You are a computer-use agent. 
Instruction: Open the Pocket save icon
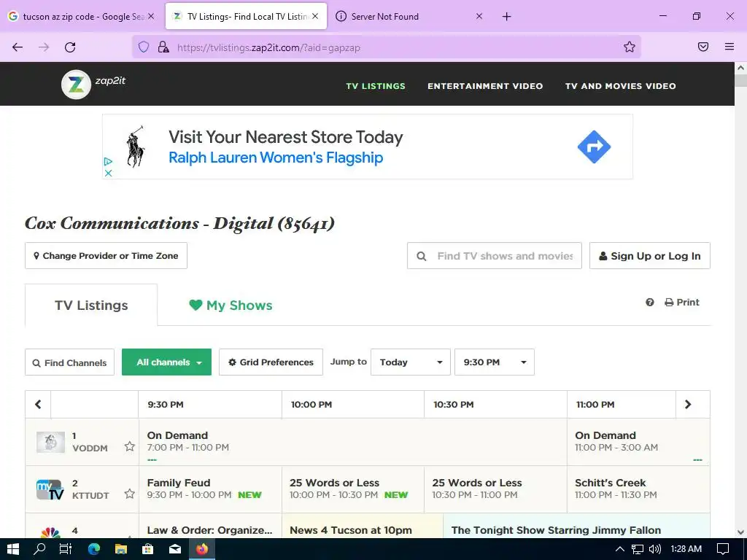tap(703, 47)
